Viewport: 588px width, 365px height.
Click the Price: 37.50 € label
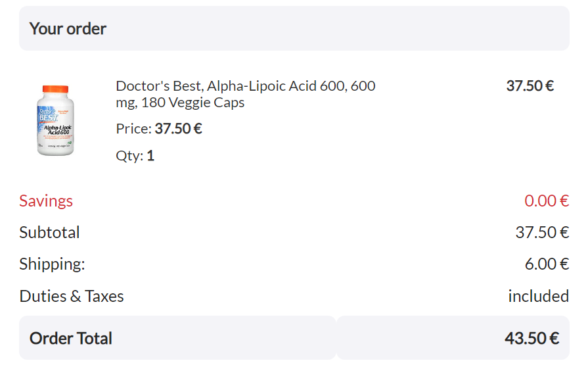click(x=159, y=128)
